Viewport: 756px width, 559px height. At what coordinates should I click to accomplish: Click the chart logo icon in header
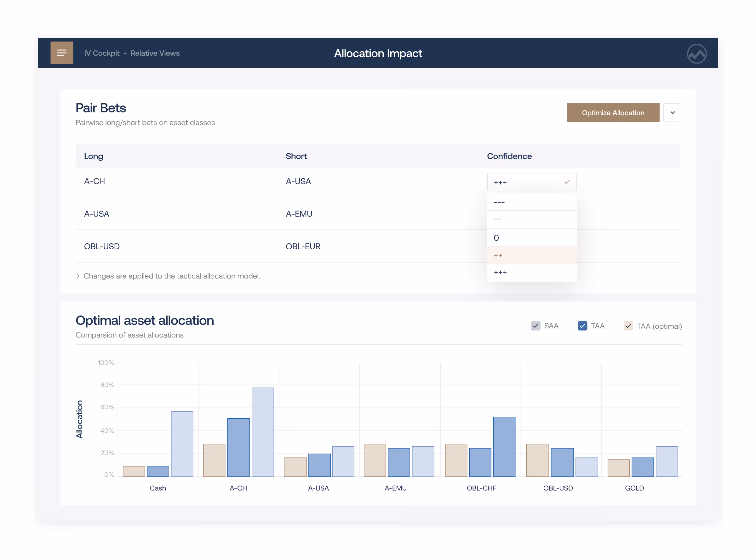696,54
